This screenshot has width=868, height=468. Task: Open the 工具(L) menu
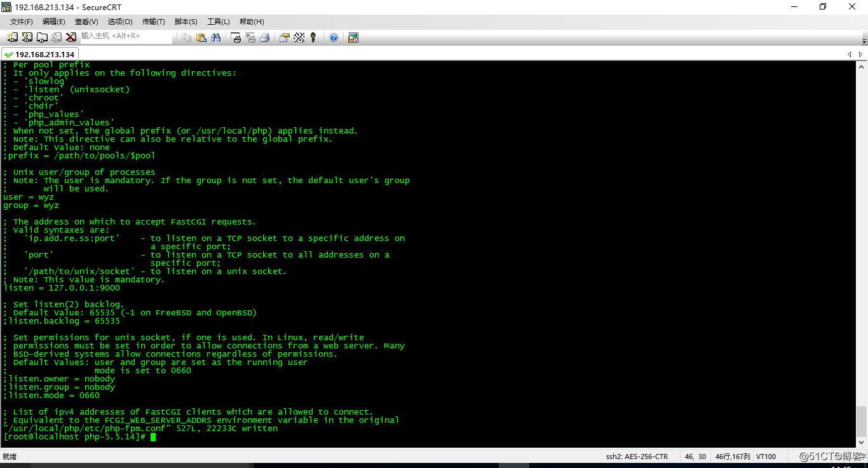pyautogui.click(x=218, y=22)
